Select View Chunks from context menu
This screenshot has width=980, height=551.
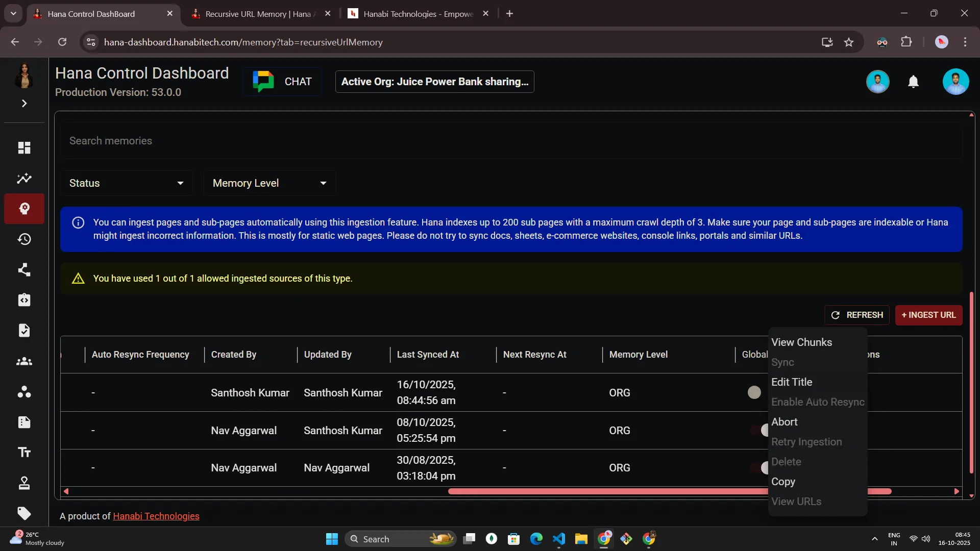[x=801, y=342]
